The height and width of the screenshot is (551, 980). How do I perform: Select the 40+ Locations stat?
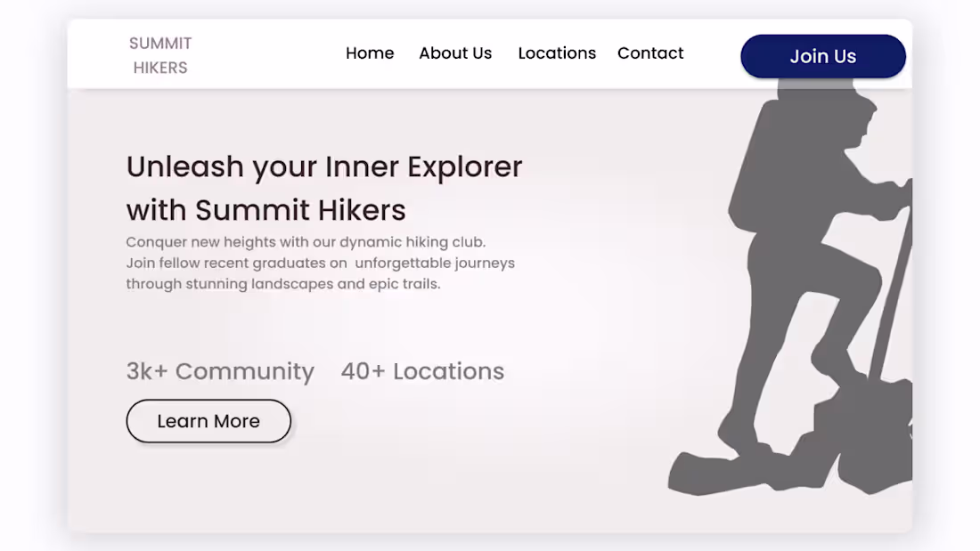[x=422, y=371]
